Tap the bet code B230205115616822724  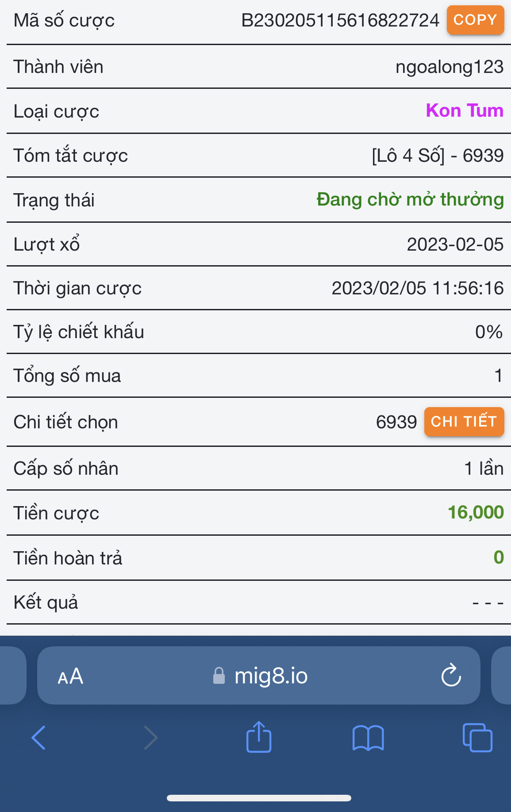[340, 20]
